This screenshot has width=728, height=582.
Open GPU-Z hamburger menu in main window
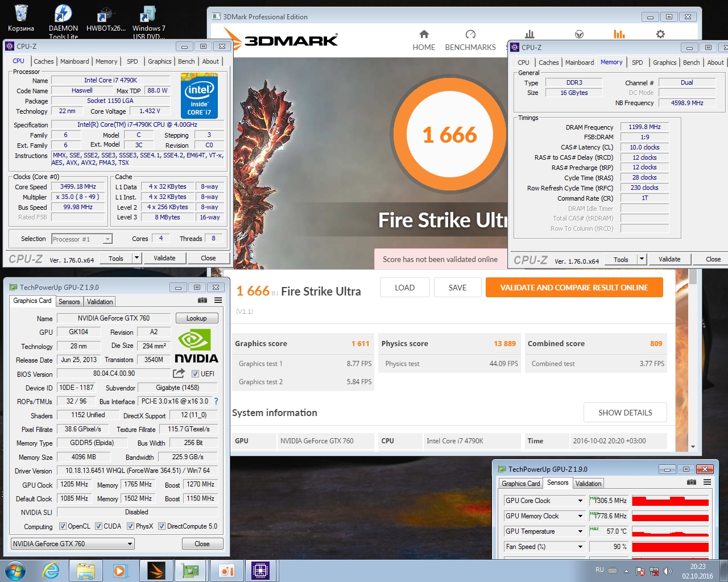coord(218,300)
